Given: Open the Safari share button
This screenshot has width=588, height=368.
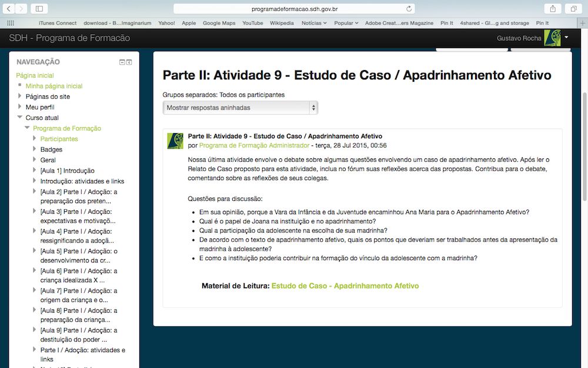Looking at the screenshot, I should [553, 9].
